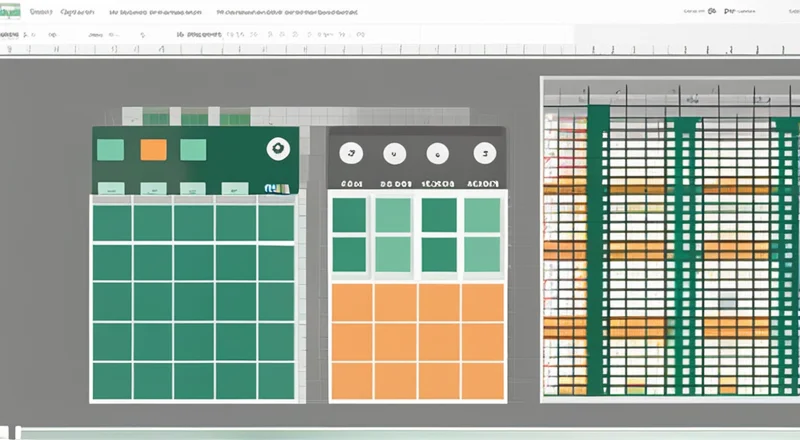
Task: Toggle the orange square in the green panel header
Action: coord(153,150)
